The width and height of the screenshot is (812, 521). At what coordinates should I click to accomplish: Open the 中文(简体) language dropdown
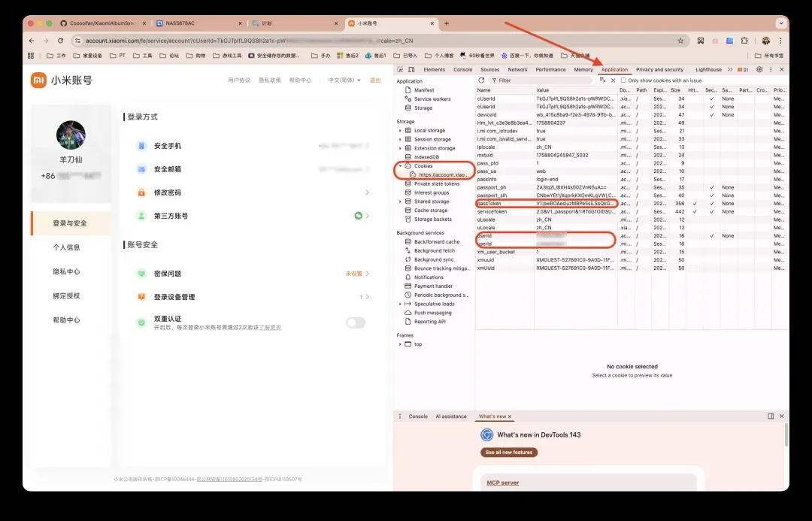click(x=344, y=80)
